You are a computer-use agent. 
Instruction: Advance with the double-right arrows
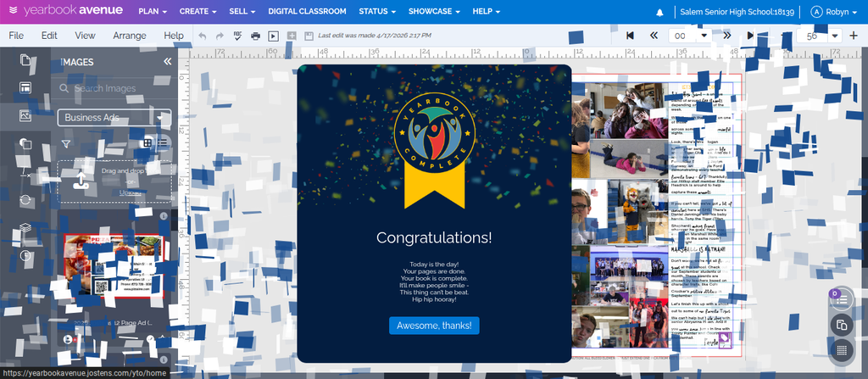coord(726,36)
